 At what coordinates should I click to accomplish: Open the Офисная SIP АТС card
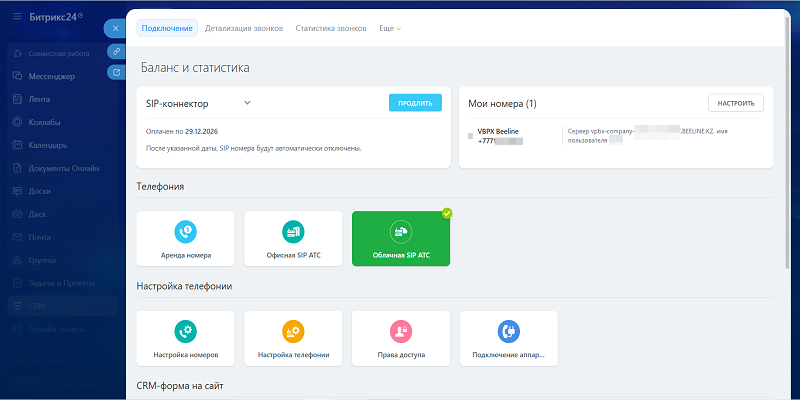(293, 239)
